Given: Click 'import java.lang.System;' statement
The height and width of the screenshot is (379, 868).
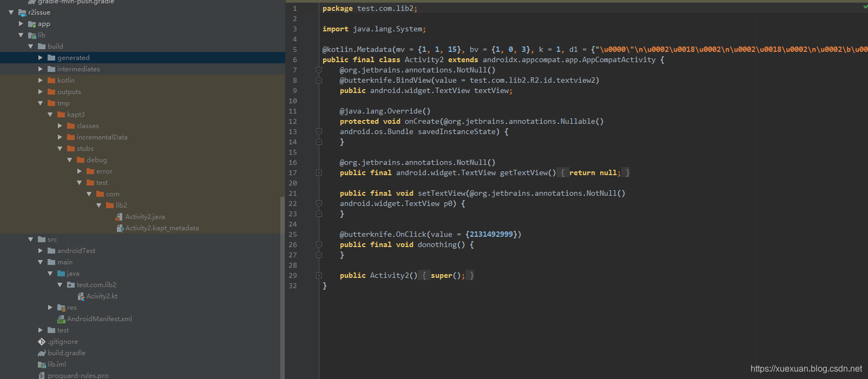Looking at the screenshot, I should click(374, 29).
